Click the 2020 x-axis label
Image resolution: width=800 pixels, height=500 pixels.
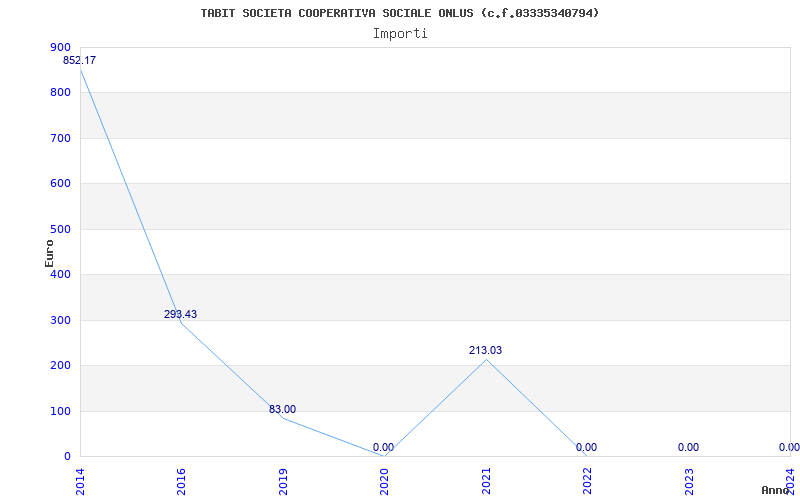click(384, 482)
